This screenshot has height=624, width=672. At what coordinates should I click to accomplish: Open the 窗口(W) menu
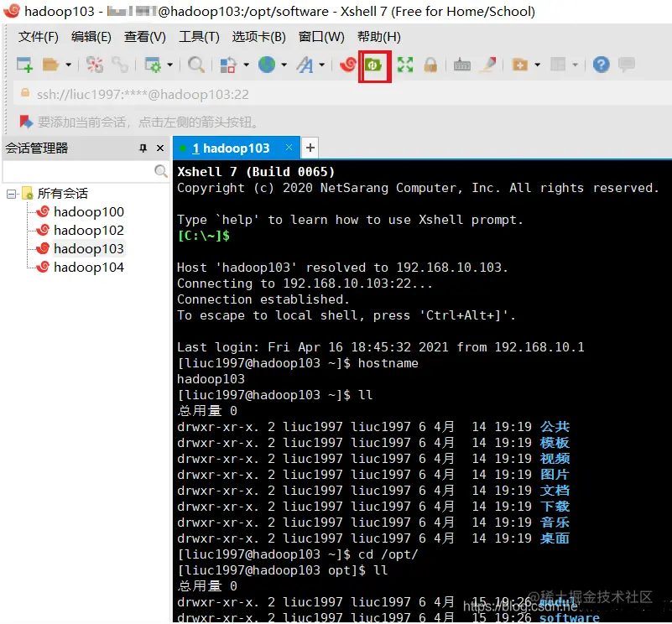point(321,37)
